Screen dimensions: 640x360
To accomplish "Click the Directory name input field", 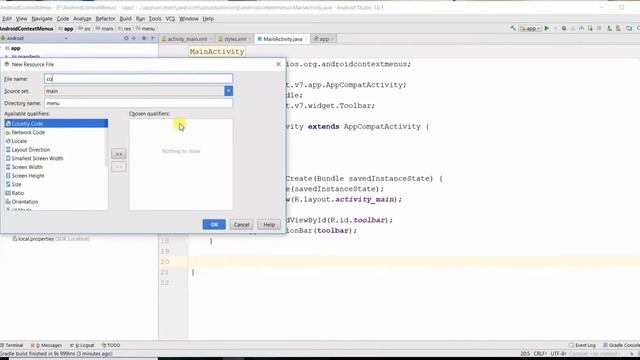I will pos(138,103).
